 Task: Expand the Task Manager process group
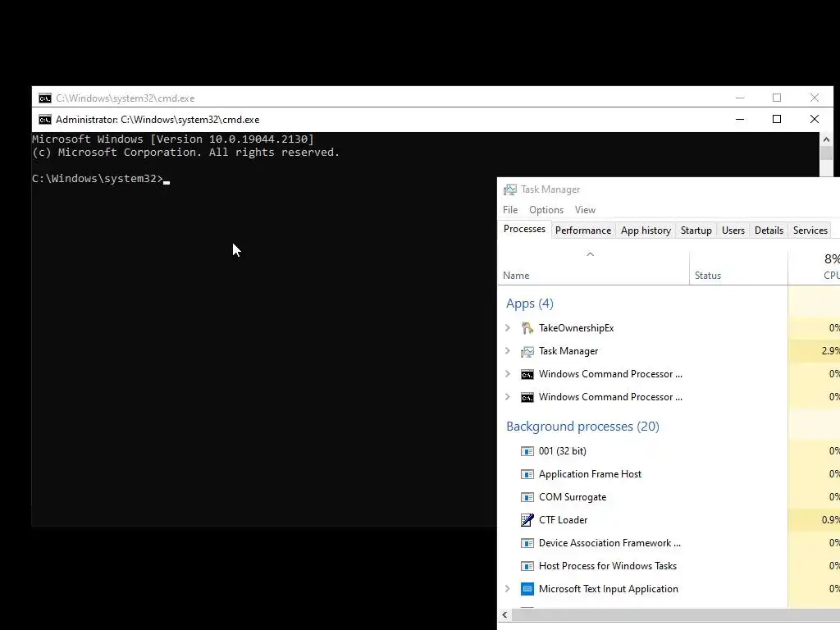click(507, 351)
